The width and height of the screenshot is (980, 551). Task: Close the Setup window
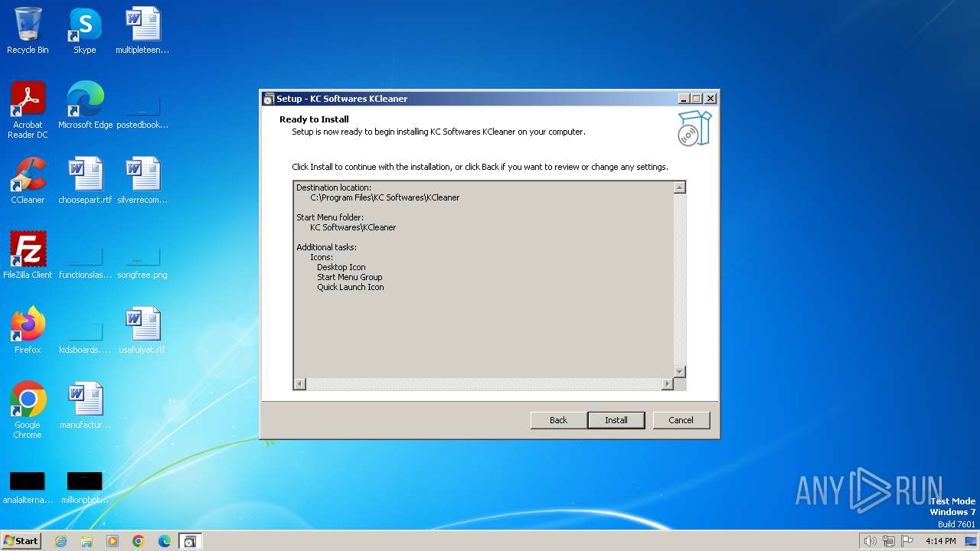(x=710, y=99)
